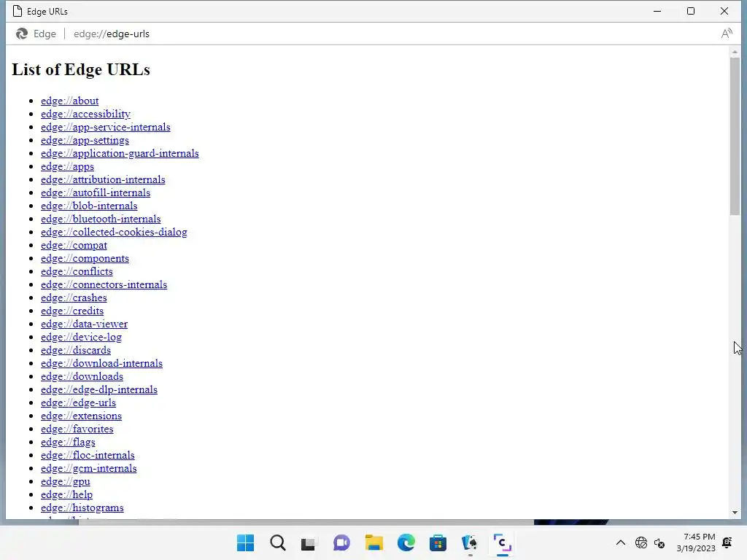Click the edge://histograms link
The height and width of the screenshot is (560, 747).
click(82, 507)
